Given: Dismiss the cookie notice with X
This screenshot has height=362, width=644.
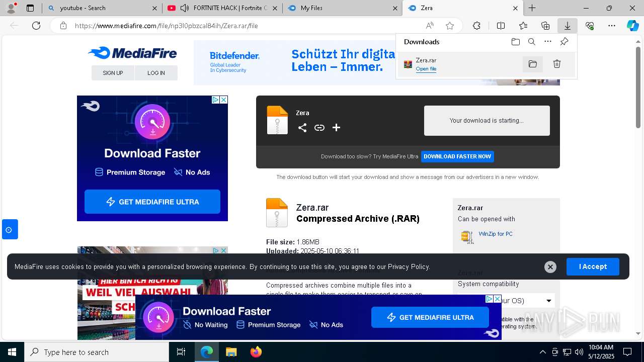Looking at the screenshot, I should 550,267.
